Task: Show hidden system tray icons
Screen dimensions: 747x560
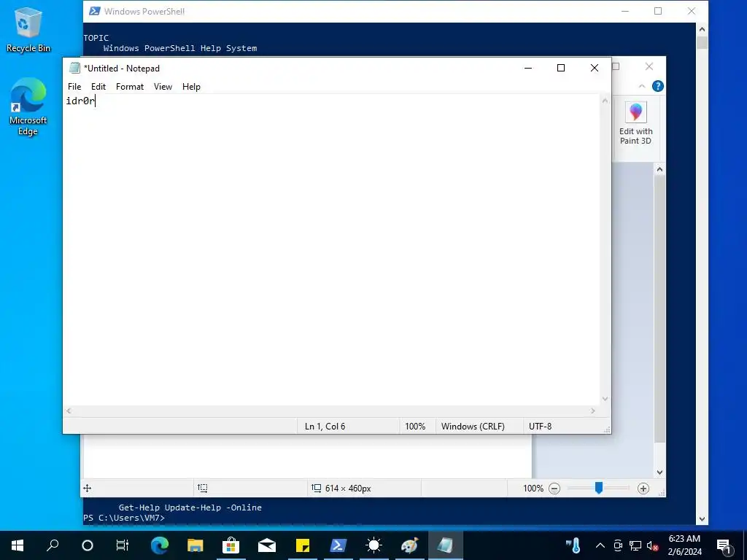Action: [x=600, y=545]
